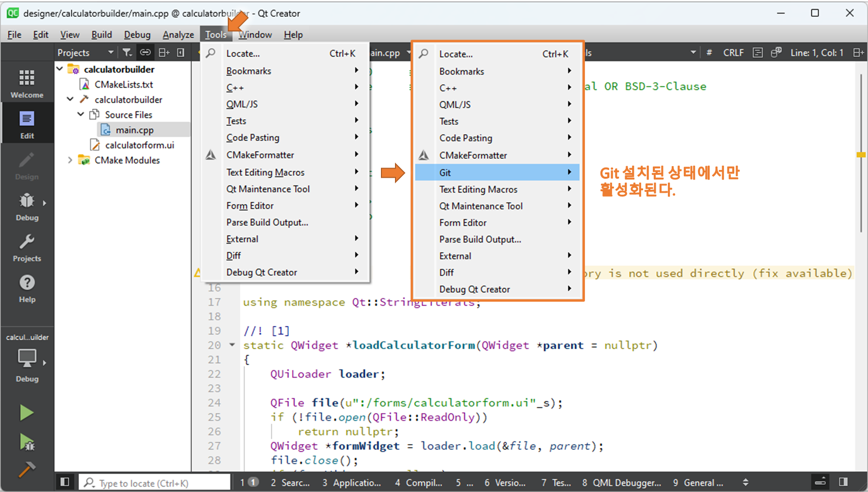Select CMakeLists.txt in the project tree
The height and width of the screenshot is (492, 868).
tap(124, 84)
